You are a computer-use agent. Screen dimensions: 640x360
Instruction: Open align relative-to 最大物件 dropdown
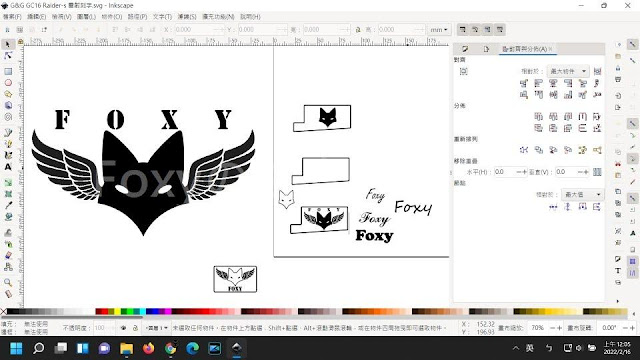click(568, 71)
